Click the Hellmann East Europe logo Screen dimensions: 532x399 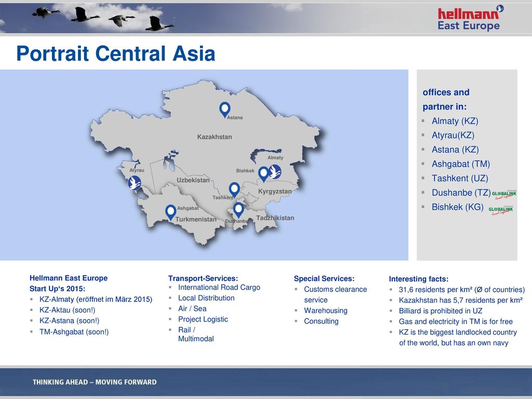470,18
